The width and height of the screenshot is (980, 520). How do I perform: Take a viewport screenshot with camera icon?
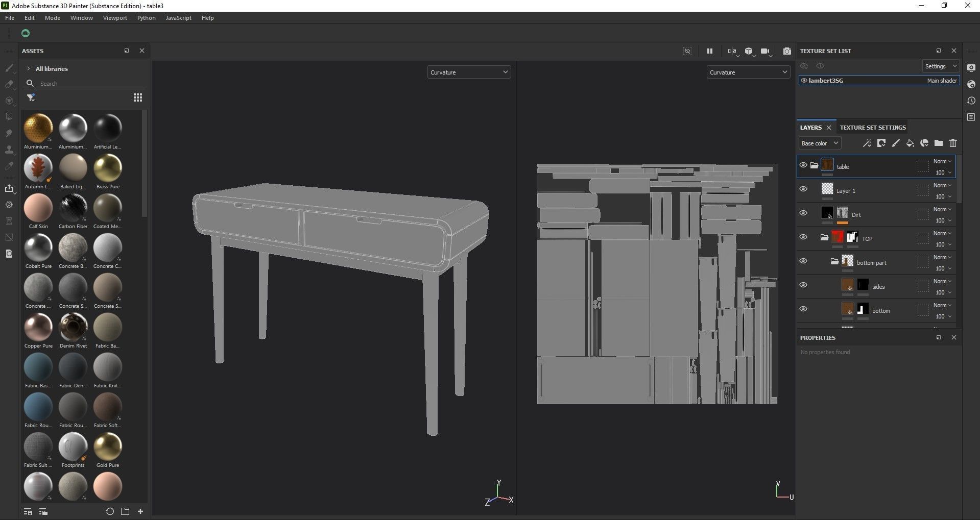pos(787,51)
